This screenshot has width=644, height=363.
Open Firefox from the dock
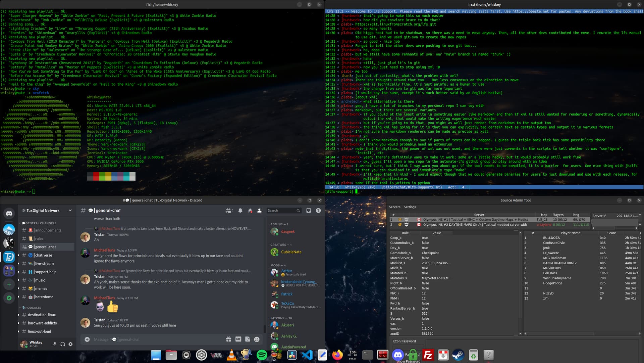point(337,355)
